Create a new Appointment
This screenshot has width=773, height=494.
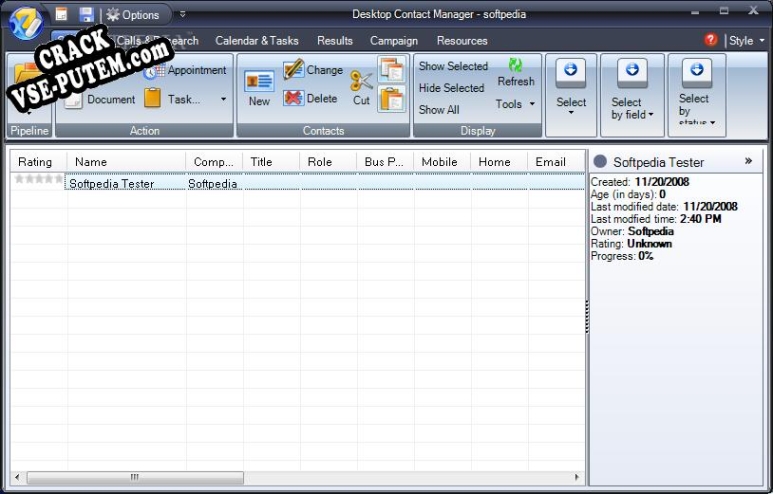click(x=185, y=71)
